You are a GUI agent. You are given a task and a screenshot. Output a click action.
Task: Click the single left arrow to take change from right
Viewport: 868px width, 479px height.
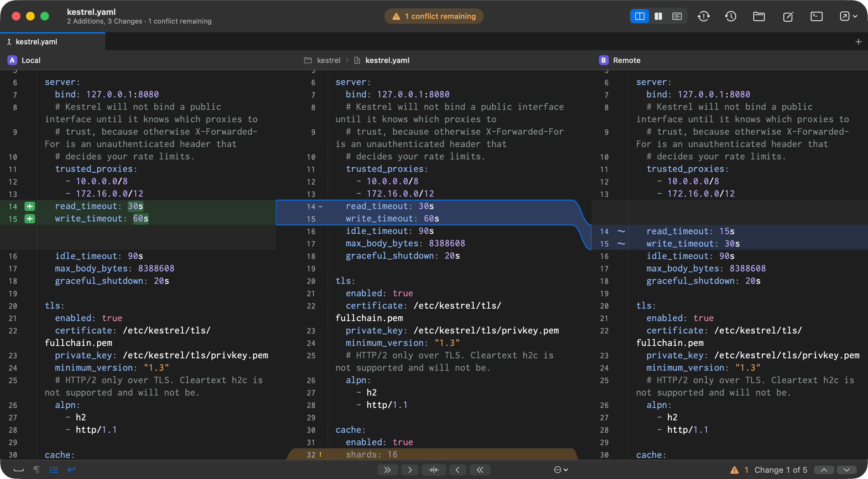click(x=457, y=470)
